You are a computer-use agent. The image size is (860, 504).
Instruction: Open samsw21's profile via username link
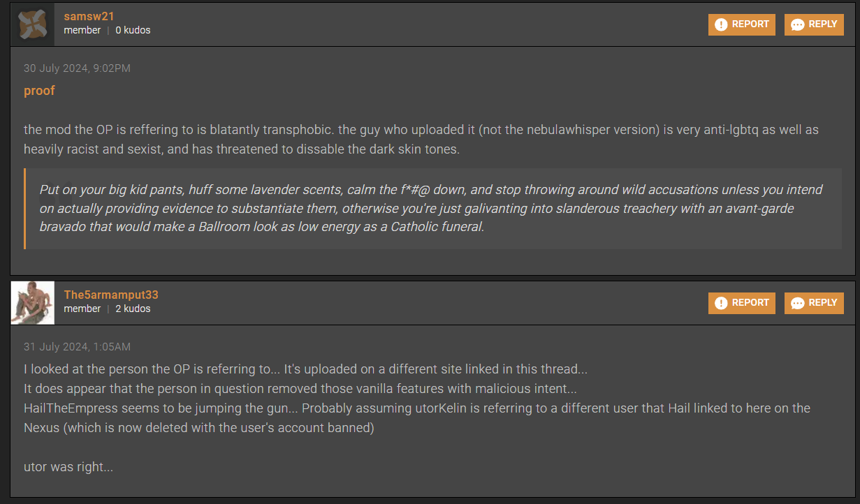click(89, 16)
